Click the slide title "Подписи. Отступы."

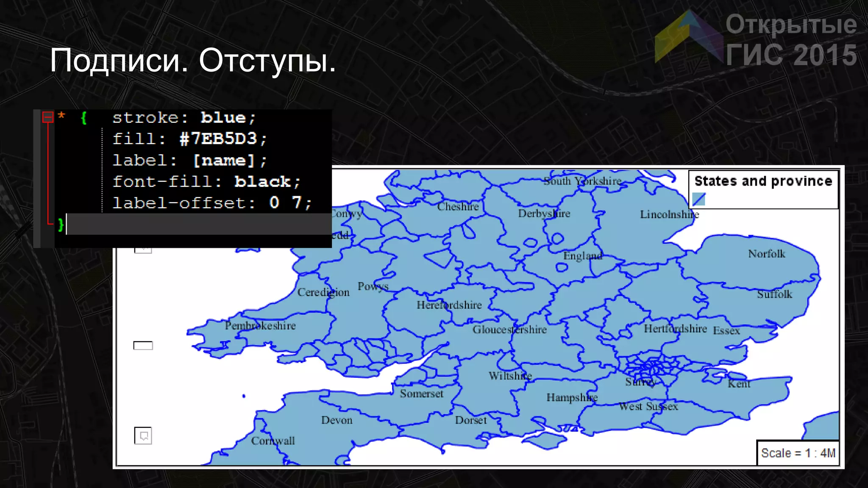(x=193, y=60)
